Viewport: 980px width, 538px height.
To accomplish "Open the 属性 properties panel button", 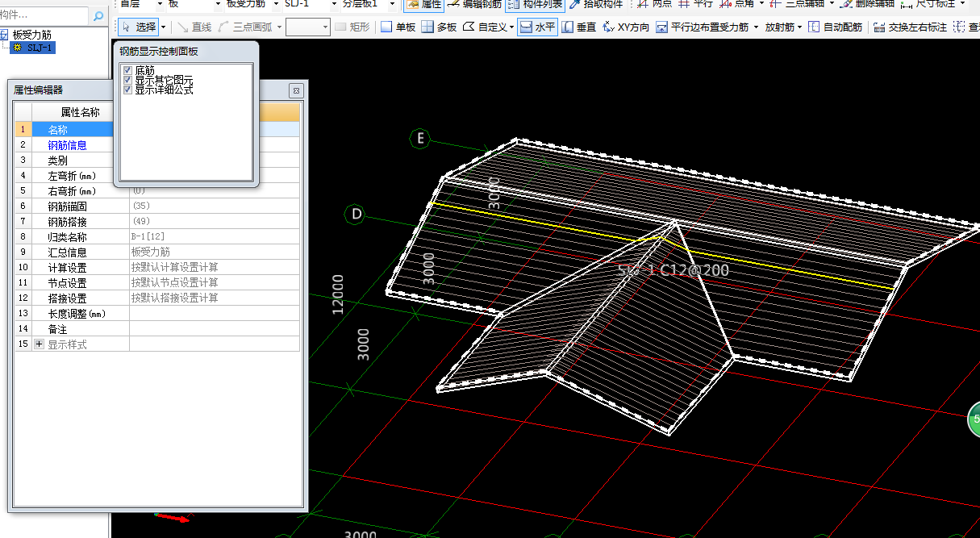I will pyautogui.click(x=423, y=4).
